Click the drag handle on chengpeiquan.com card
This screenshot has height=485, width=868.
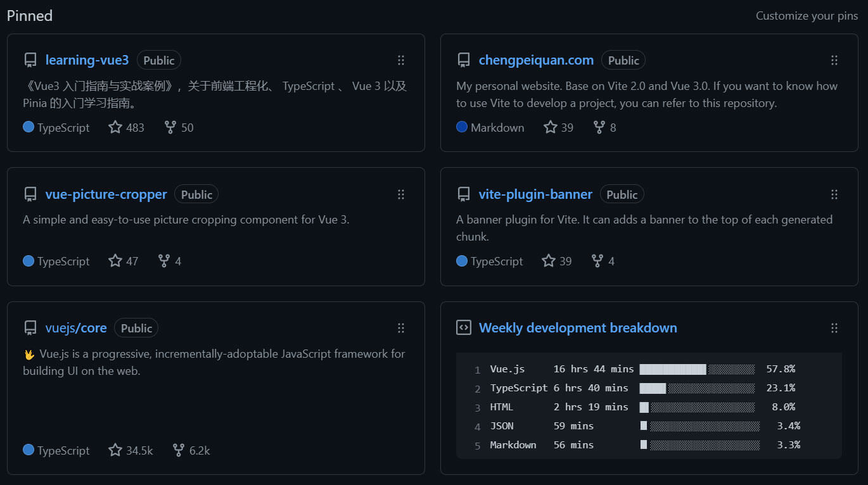pyautogui.click(x=834, y=60)
